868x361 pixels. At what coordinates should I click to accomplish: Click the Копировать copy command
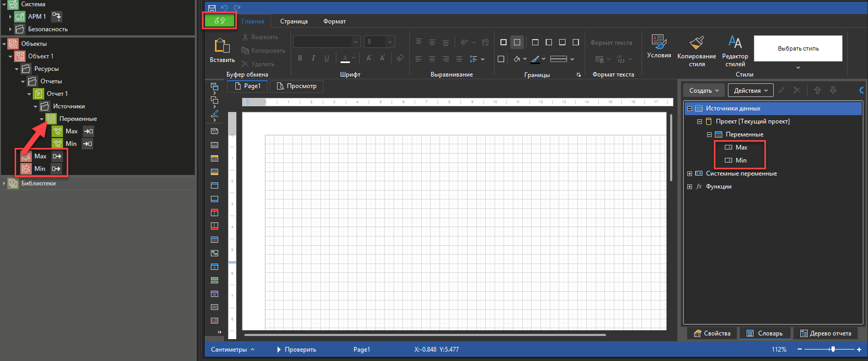[263, 51]
